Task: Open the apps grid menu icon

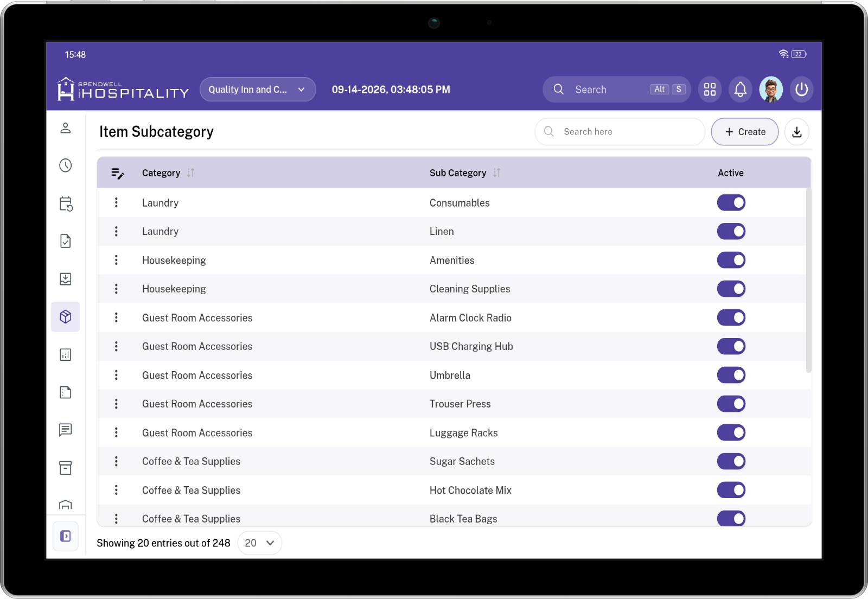Action: [x=710, y=90]
